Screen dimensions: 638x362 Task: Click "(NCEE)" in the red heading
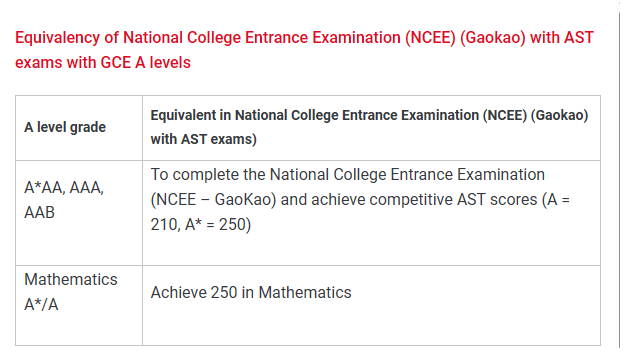(x=430, y=37)
